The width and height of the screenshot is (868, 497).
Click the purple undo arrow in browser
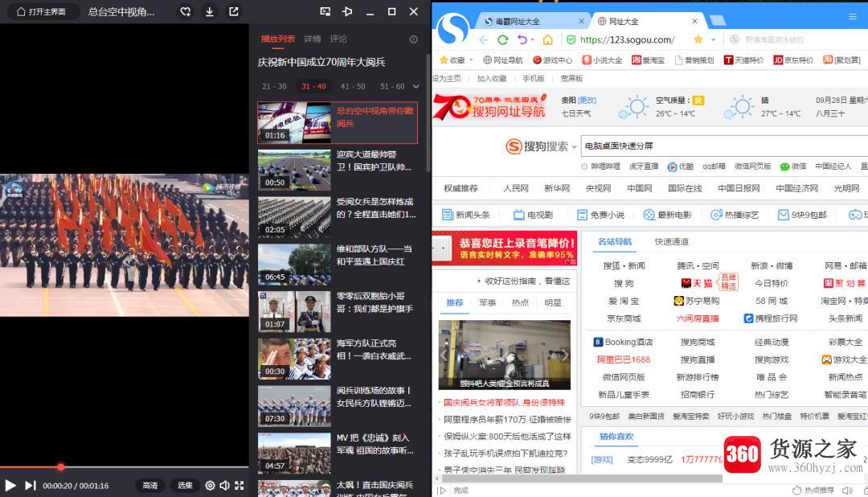click(x=522, y=39)
